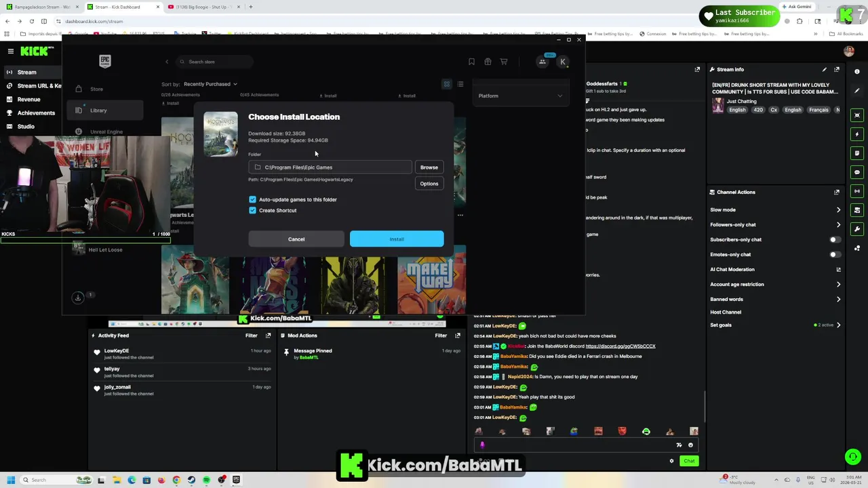Go back in the Epic Games launcher
This screenshot has height=488, width=868.
coord(167,62)
